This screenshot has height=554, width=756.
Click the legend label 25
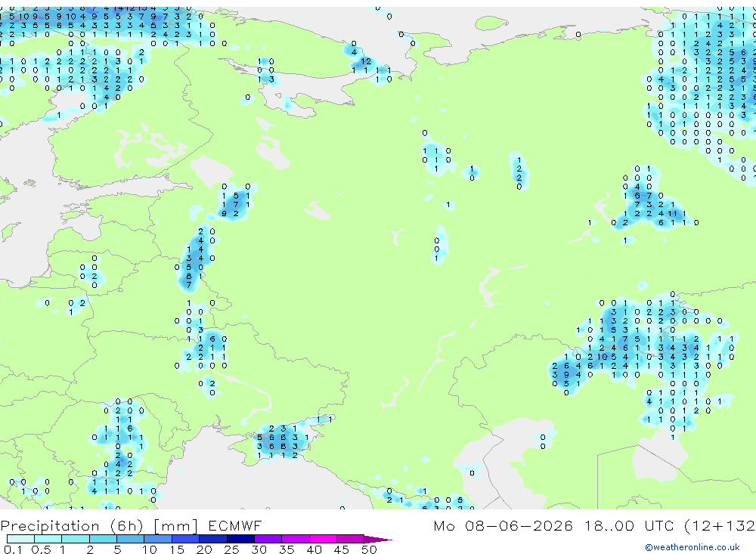(231, 549)
